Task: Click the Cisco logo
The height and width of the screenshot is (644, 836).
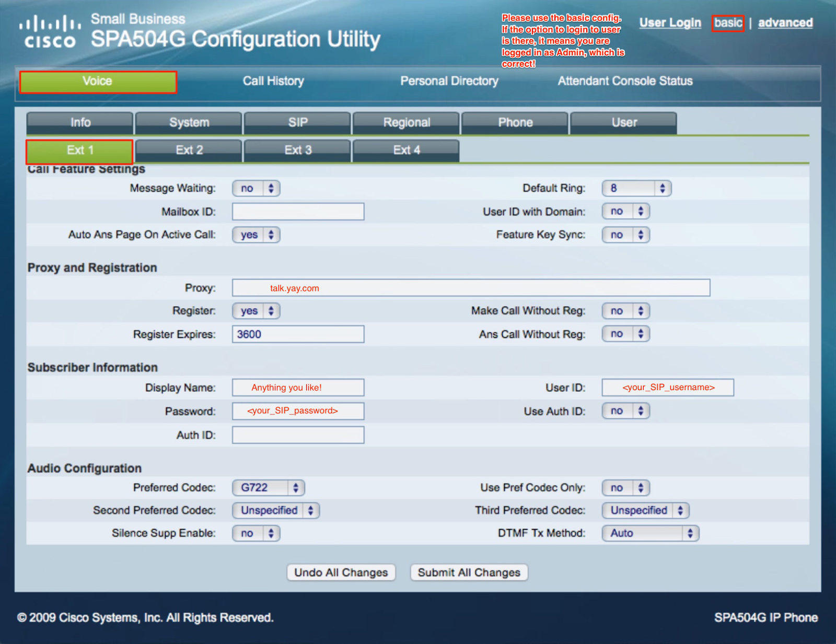Action: tap(50, 32)
